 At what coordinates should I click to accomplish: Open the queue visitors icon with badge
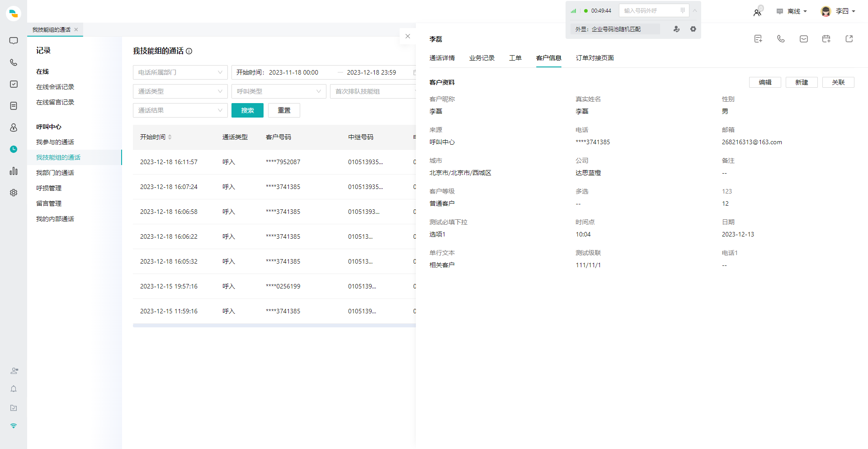(758, 12)
